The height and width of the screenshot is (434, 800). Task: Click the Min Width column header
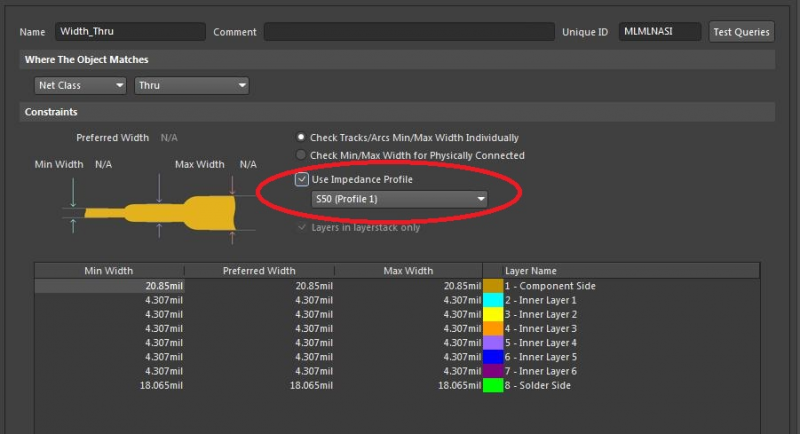(109, 271)
